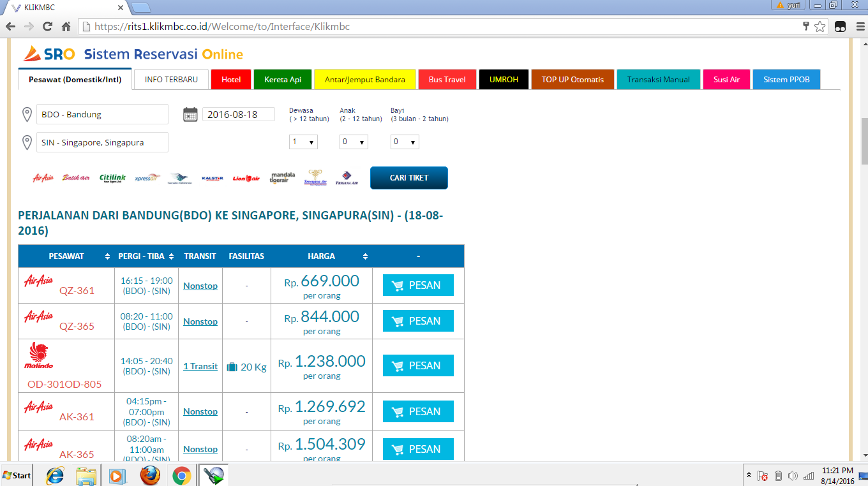The height and width of the screenshot is (486, 868).
Task: Open the Dewasa passenger count dropdown
Action: pos(303,142)
